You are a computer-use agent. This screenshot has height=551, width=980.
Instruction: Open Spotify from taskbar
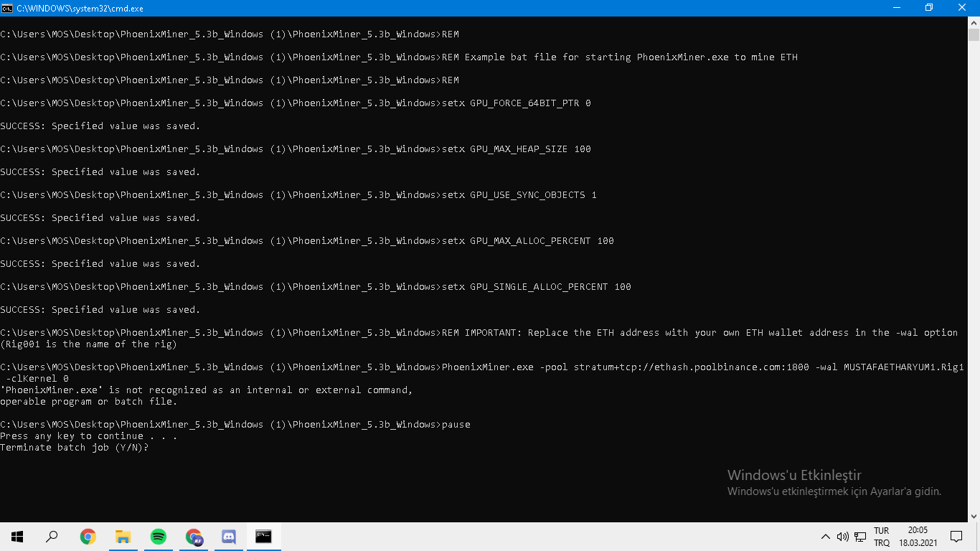pyautogui.click(x=158, y=537)
